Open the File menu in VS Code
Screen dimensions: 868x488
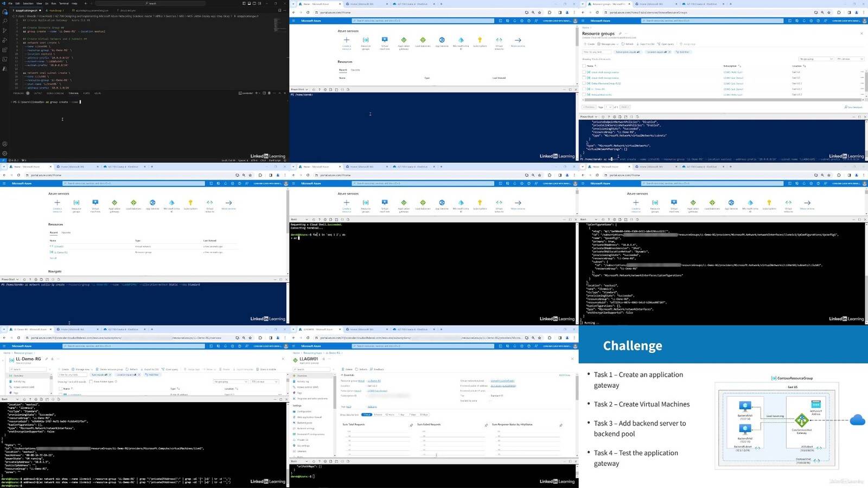click(x=10, y=3)
